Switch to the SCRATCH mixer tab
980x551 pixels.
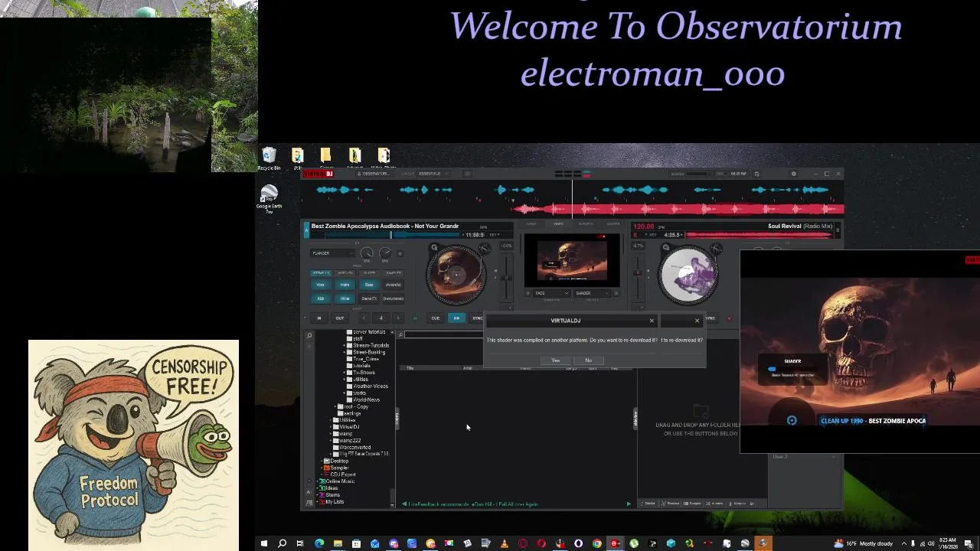(586, 224)
